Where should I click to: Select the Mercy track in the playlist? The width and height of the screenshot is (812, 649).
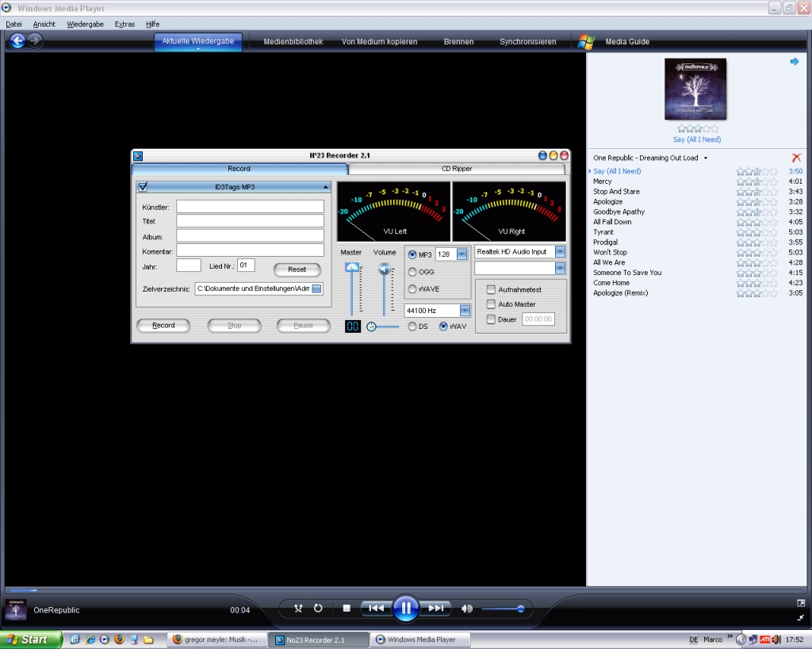tap(603, 181)
